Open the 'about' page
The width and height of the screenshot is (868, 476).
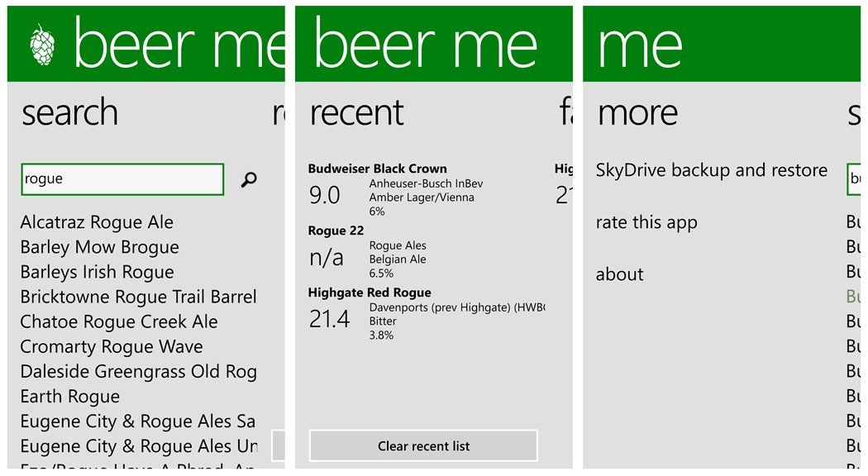point(619,274)
